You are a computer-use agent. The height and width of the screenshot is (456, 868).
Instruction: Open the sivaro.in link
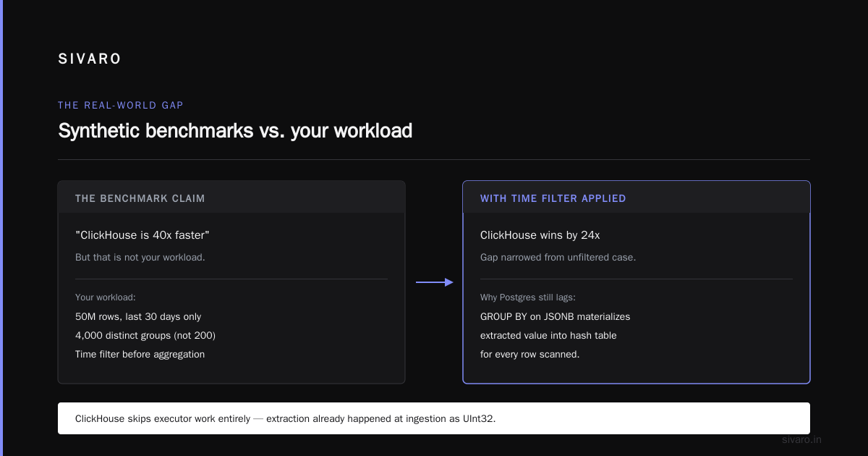[802, 439]
